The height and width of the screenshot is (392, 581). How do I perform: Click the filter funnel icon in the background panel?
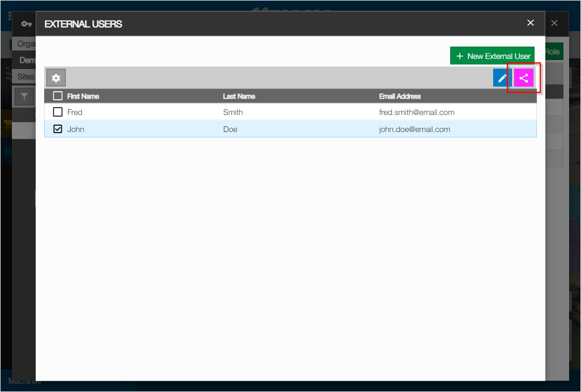pos(24,97)
